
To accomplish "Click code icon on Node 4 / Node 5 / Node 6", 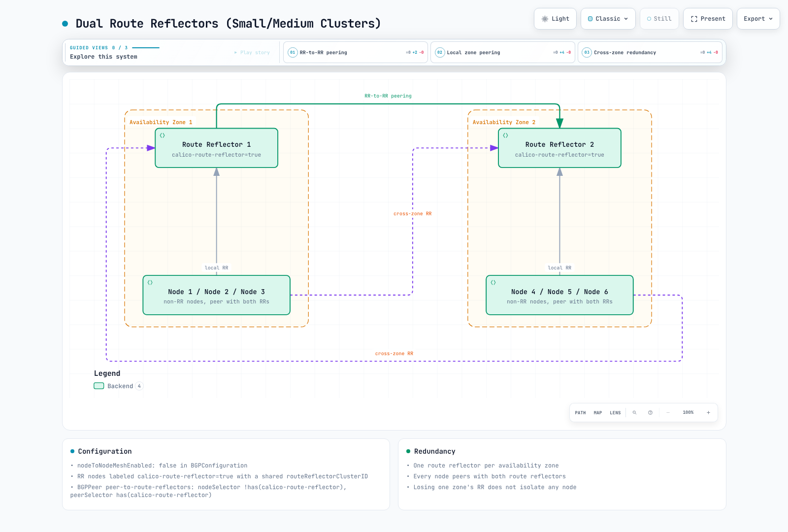I will (493, 283).
